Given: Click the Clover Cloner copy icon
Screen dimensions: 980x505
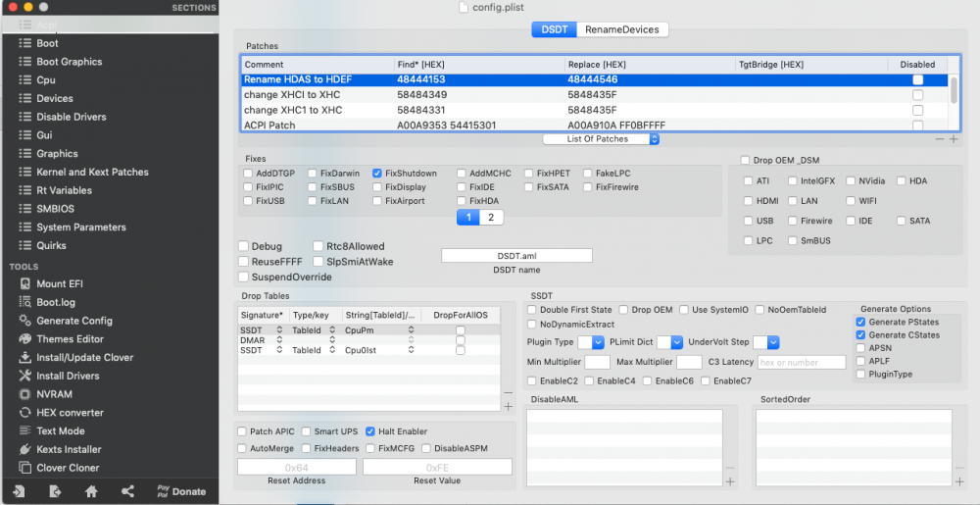Looking at the screenshot, I should tap(25, 468).
